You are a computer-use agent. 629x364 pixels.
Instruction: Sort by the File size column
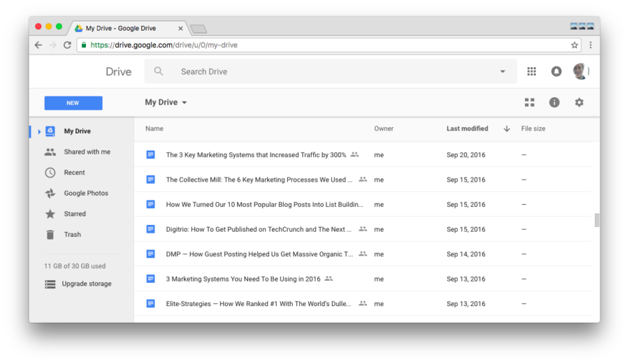click(x=533, y=129)
